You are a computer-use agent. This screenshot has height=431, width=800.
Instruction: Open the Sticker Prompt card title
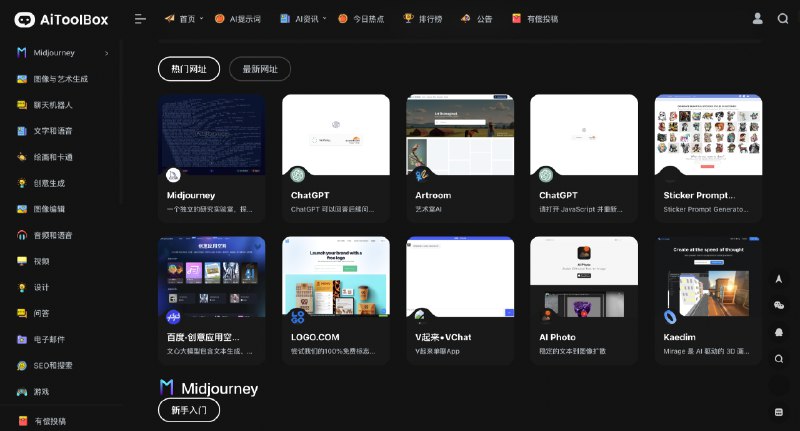699,195
